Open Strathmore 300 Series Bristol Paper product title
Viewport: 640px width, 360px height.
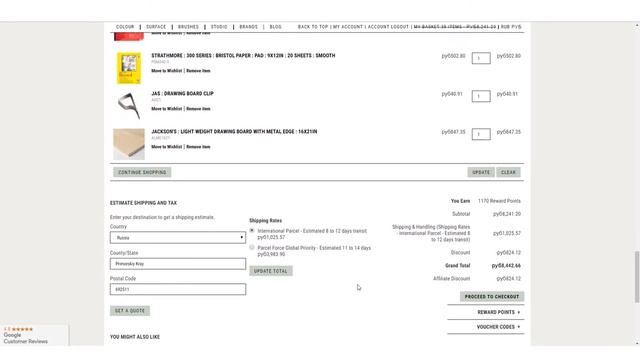243,56
